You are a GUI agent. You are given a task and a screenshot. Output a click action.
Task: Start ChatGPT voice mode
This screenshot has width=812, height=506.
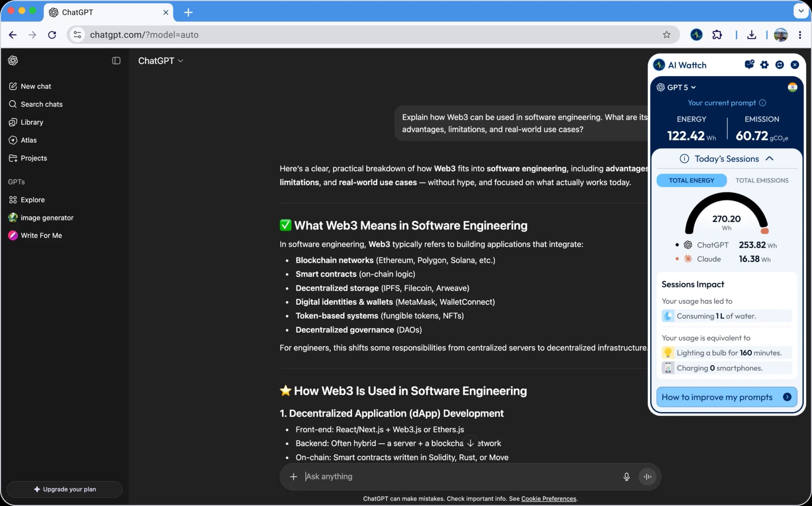647,477
